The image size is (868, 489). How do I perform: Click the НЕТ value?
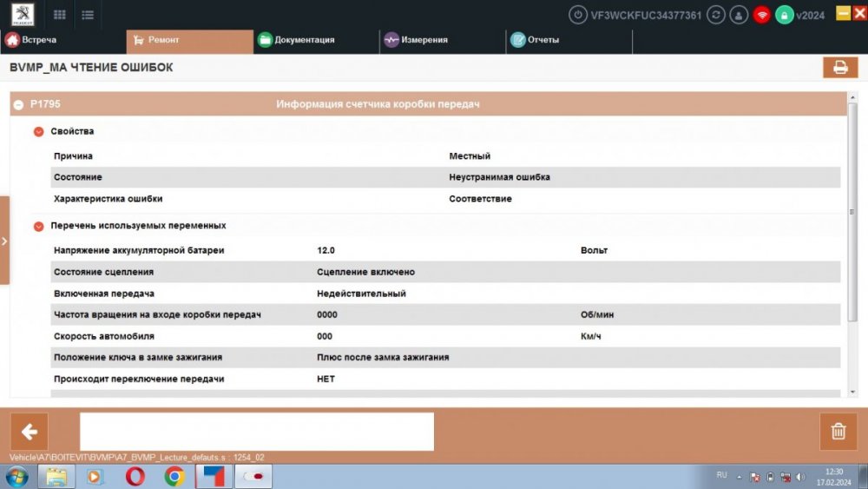click(325, 379)
